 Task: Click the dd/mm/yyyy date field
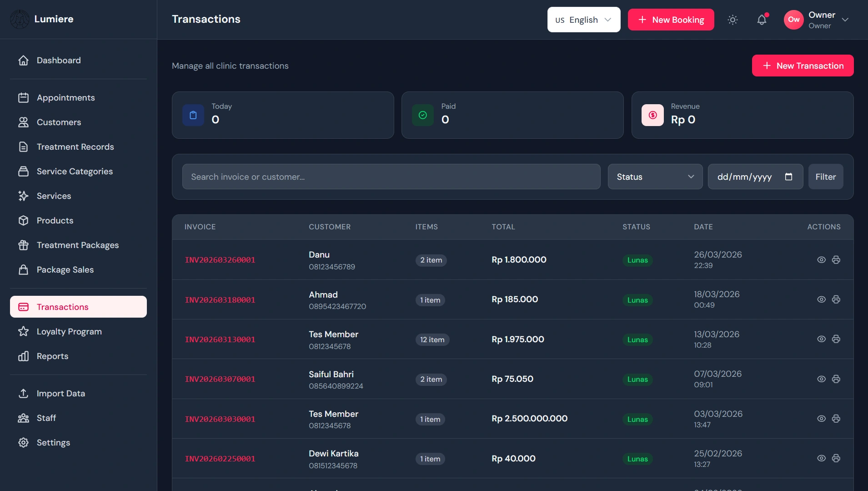(755, 177)
